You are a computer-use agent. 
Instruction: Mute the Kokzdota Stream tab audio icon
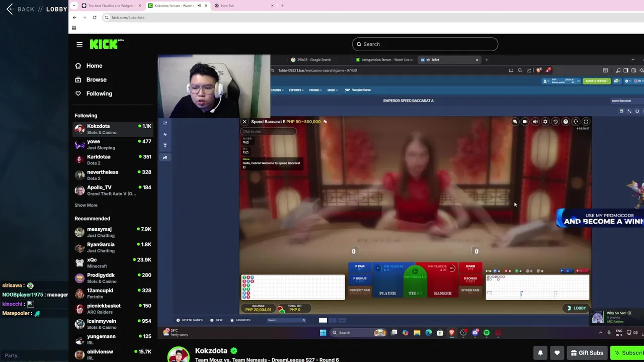[199, 6]
